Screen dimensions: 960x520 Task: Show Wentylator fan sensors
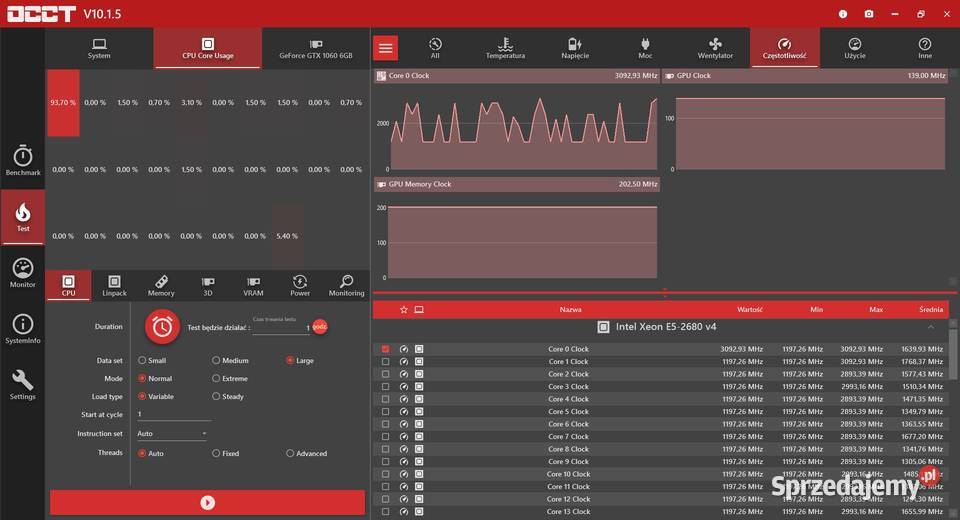tap(715, 48)
